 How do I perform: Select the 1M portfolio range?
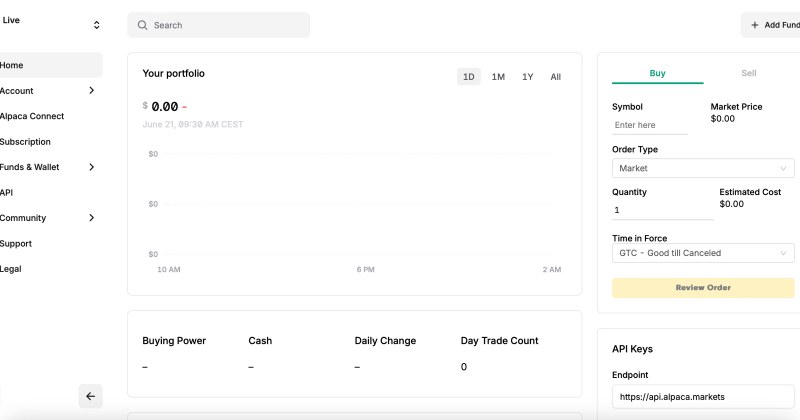(x=498, y=77)
